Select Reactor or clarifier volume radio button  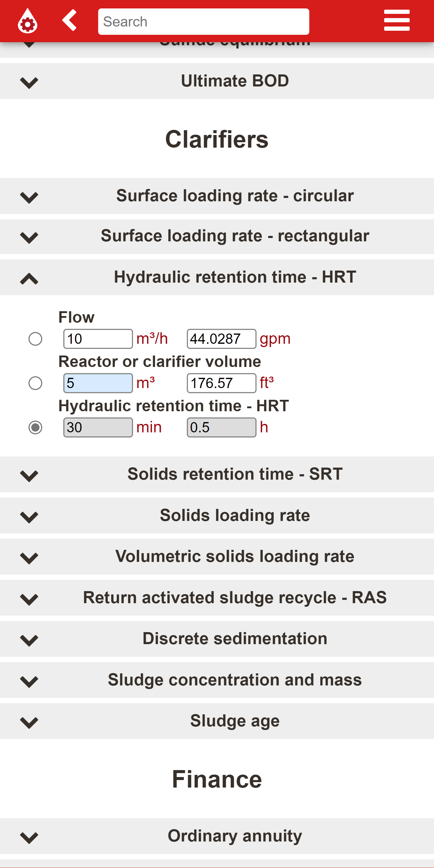point(35,383)
